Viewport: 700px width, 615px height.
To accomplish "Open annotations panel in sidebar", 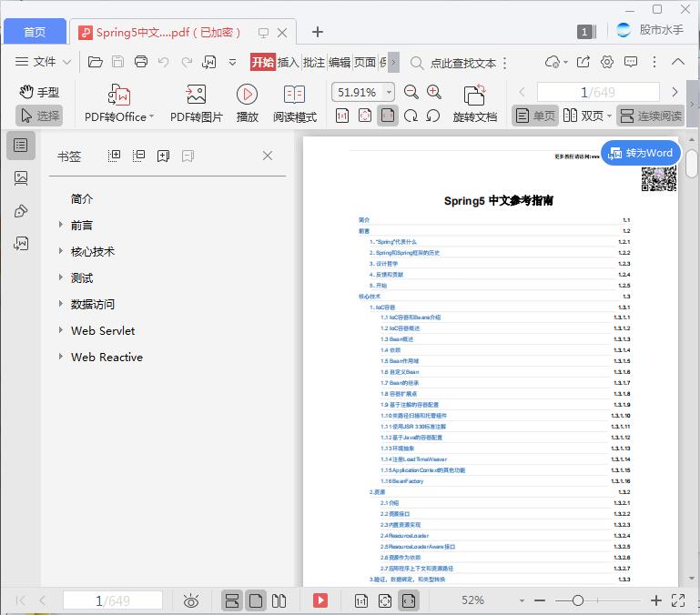I will pyautogui.click(x=21, y=211).
